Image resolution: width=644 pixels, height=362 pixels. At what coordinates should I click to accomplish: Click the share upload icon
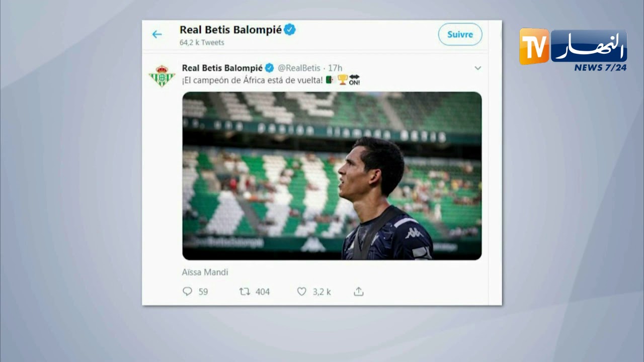[358, 291]
